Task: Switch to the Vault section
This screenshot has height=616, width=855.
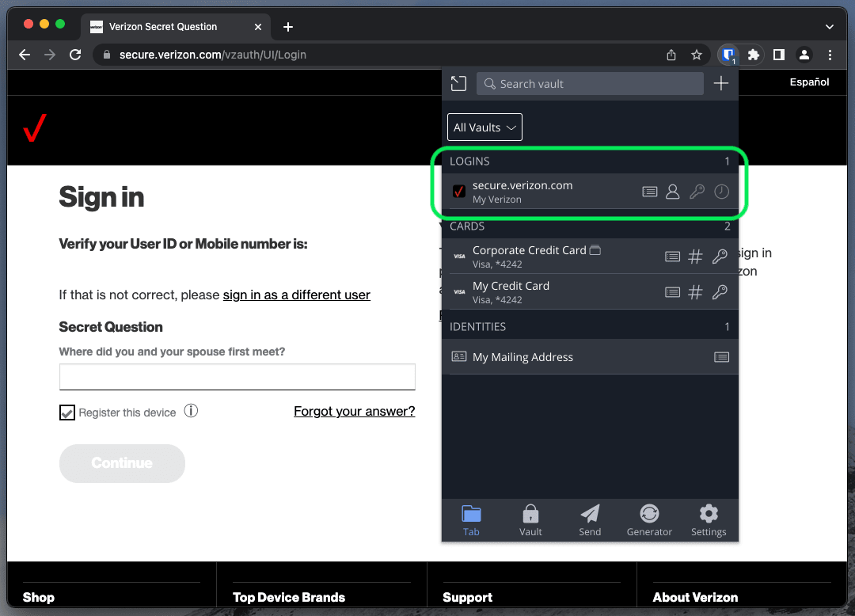Action: pos(530,521)
